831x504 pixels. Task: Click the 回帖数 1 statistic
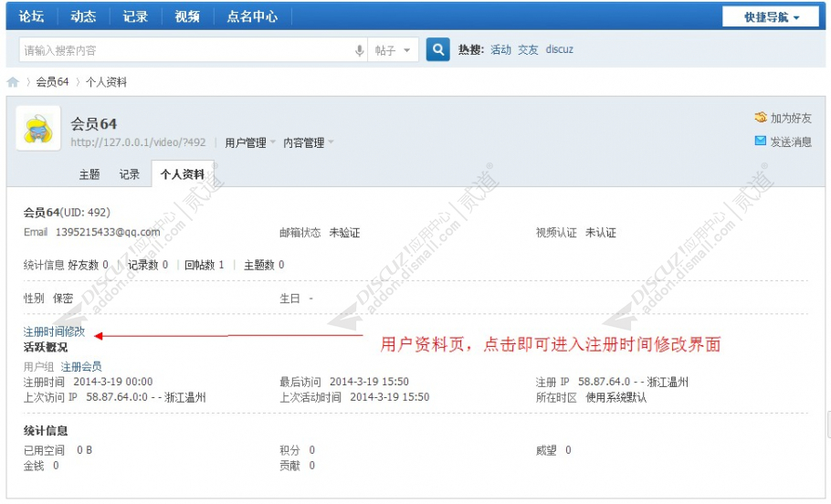pos(204,265)
